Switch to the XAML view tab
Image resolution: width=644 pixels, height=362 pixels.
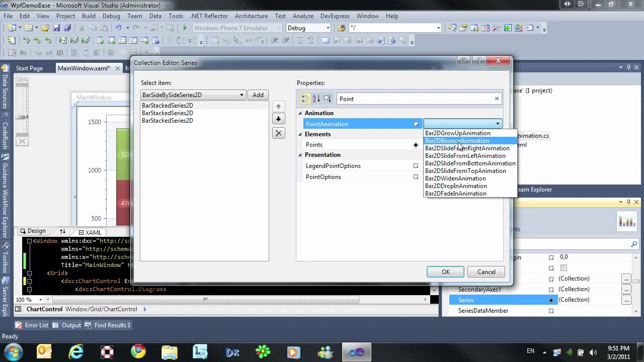[90, 232]
